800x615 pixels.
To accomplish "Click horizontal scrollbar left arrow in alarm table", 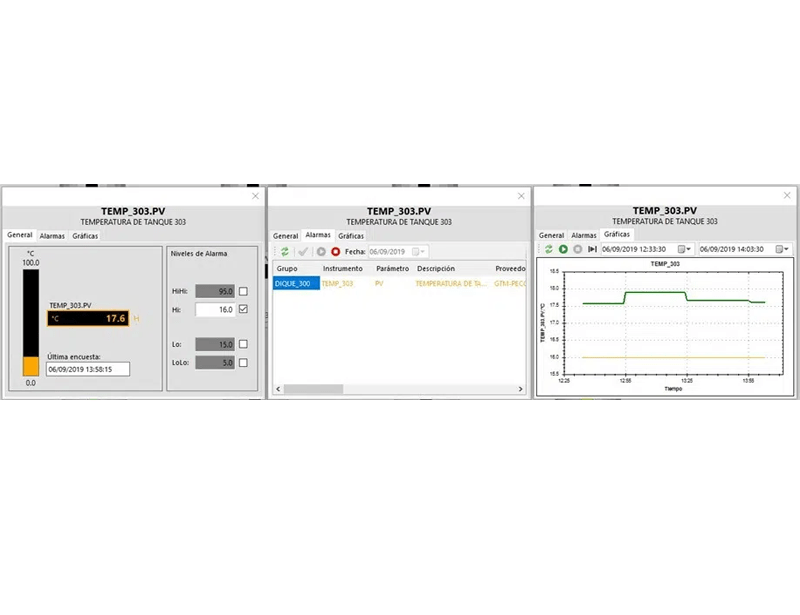I will coord(278,389).
